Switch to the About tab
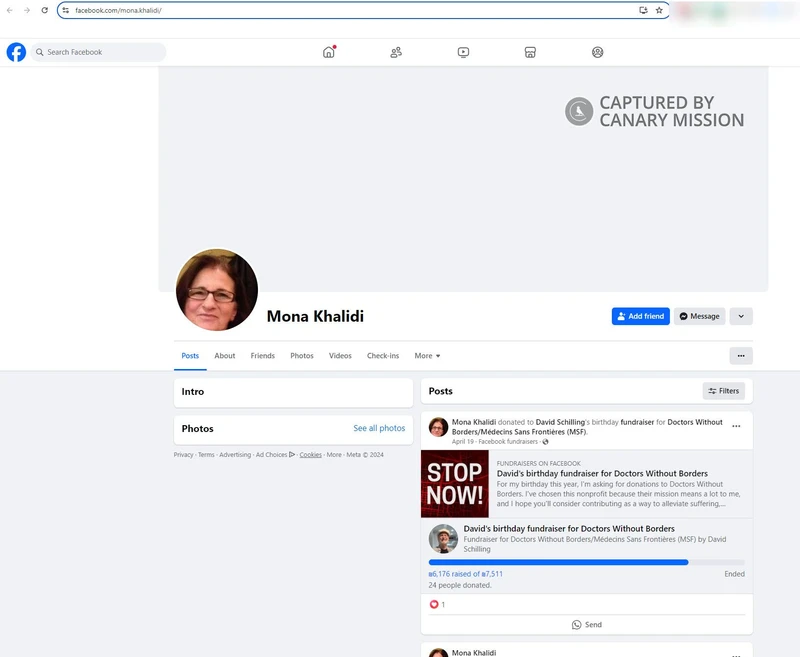800x657 pixels. 224,355
